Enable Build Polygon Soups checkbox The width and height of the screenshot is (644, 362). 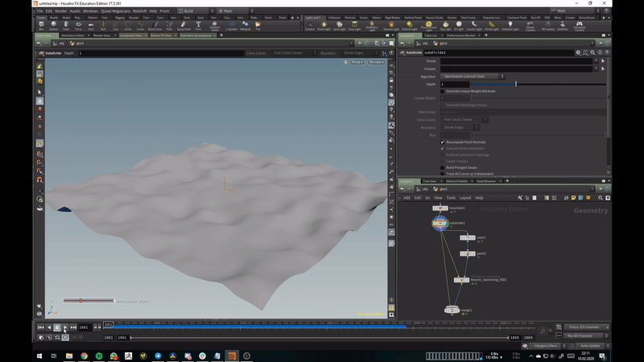pyautogui.click(x=443, y=167)
